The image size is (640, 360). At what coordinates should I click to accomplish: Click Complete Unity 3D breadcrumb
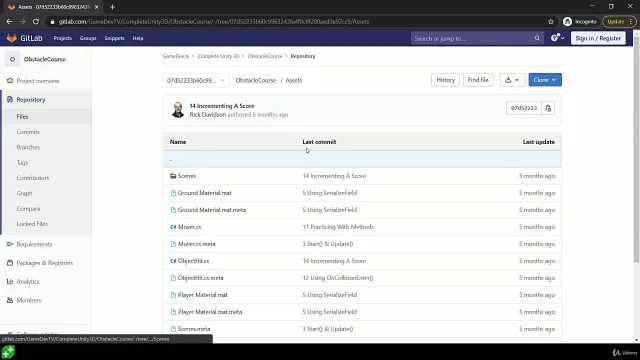(x=218, y=56)
